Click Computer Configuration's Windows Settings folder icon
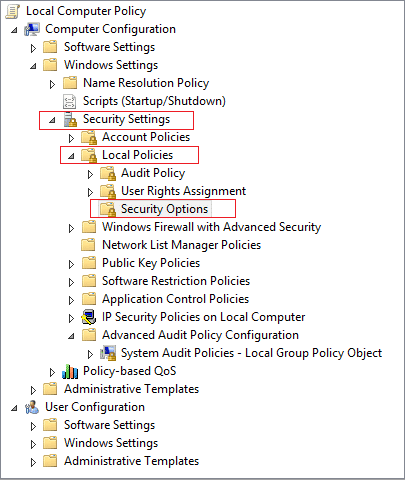This screenshot has height=480, width=405. point(50,65)
